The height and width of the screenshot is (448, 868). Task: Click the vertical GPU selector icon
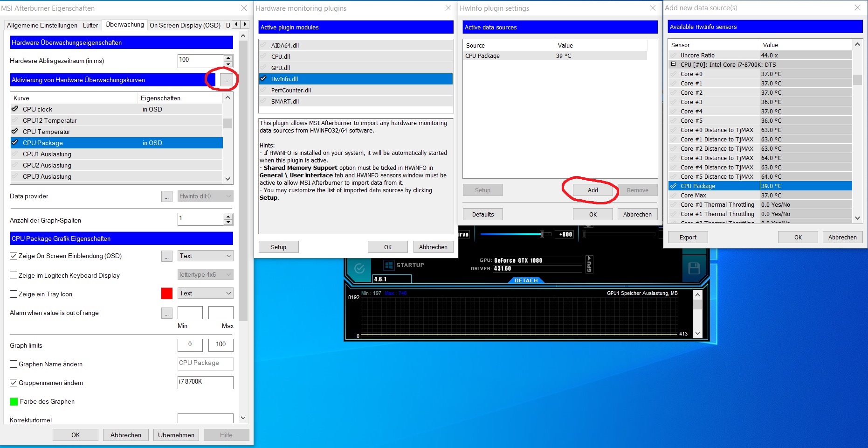(589, 264)
